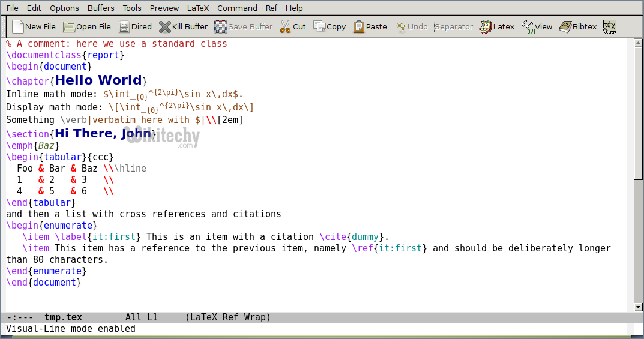The width and height of the screenshot is (644, 339).
Task: Click the New File toolbar icon
Action: pyautogui.click(x=19, y=26)
